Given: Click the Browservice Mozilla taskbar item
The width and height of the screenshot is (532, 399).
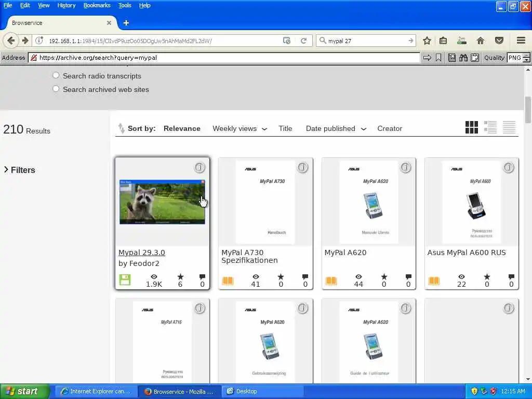Looking at the screenshot, I should coord(180,391).
